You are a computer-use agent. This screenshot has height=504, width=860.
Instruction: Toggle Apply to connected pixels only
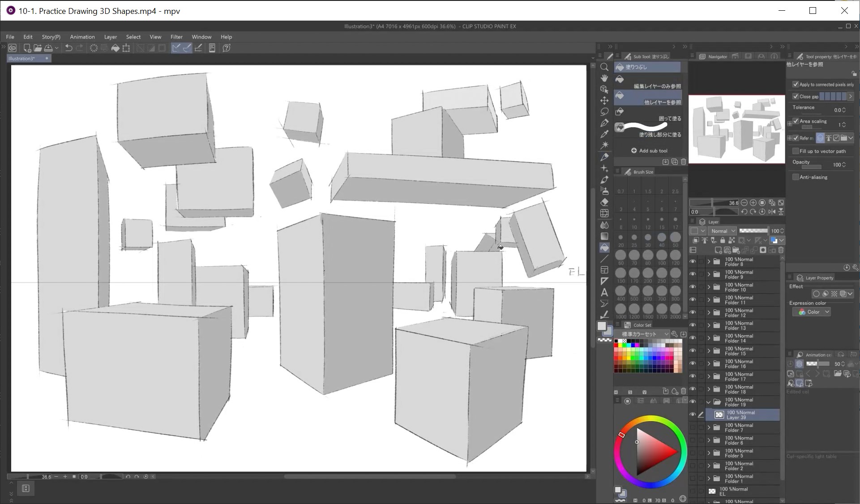point(796,84)
